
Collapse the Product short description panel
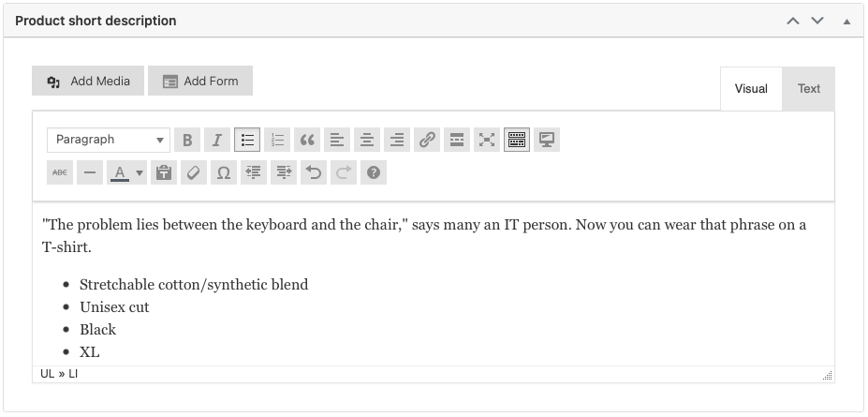click(846, 21)
